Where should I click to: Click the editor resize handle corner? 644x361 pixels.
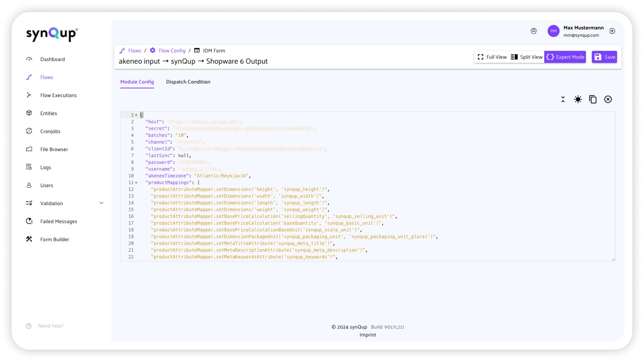(613, 259)
